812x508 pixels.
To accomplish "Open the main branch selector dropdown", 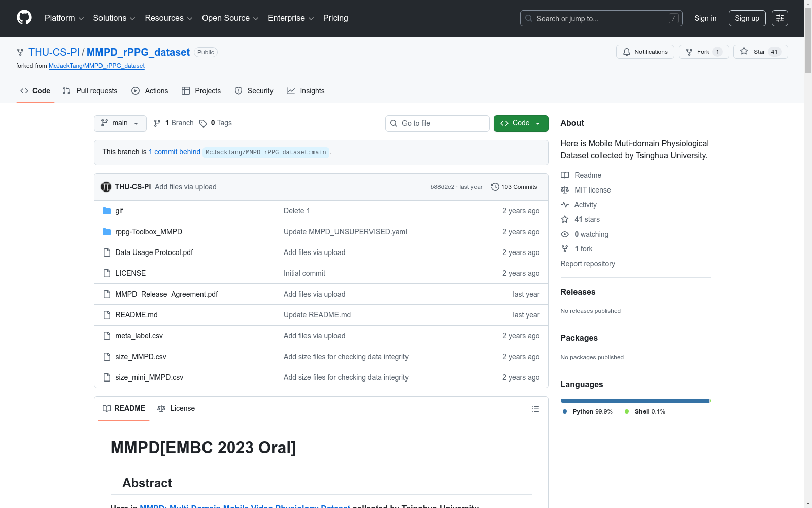I will coord(120,123).
